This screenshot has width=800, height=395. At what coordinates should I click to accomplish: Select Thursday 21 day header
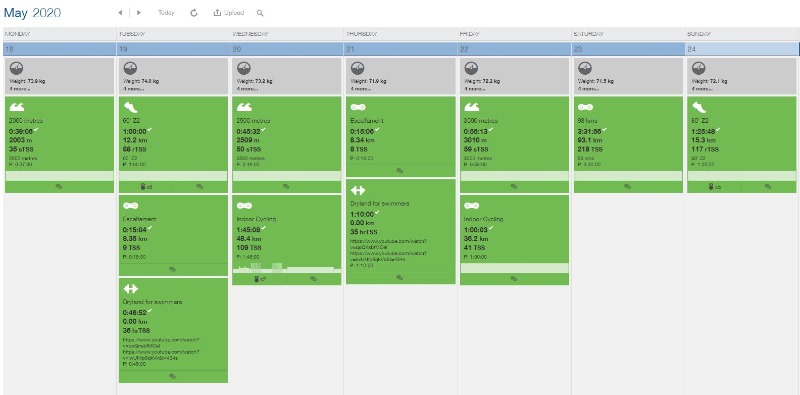(401, 49)
